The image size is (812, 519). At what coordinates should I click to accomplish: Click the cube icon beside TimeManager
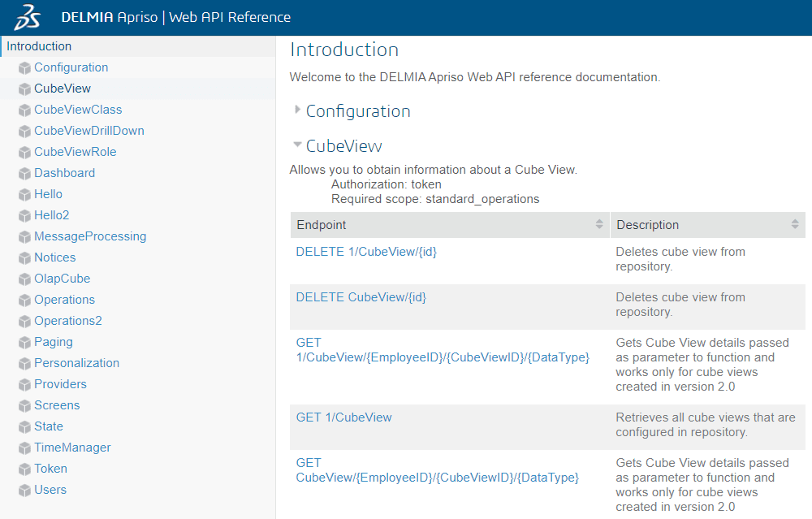coord(24,448)
